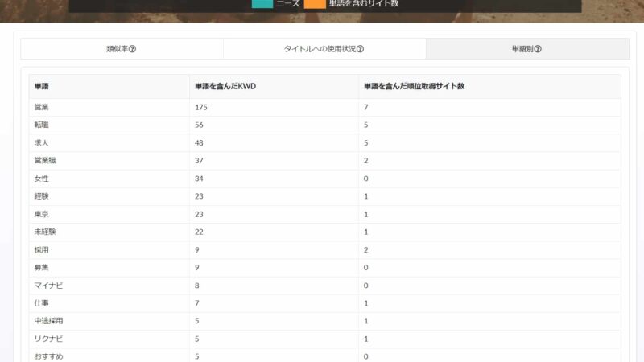The width and height of the screenshot is (644, 362).
Task: Select the word マイナビ in the table
Action: [48, 286]
